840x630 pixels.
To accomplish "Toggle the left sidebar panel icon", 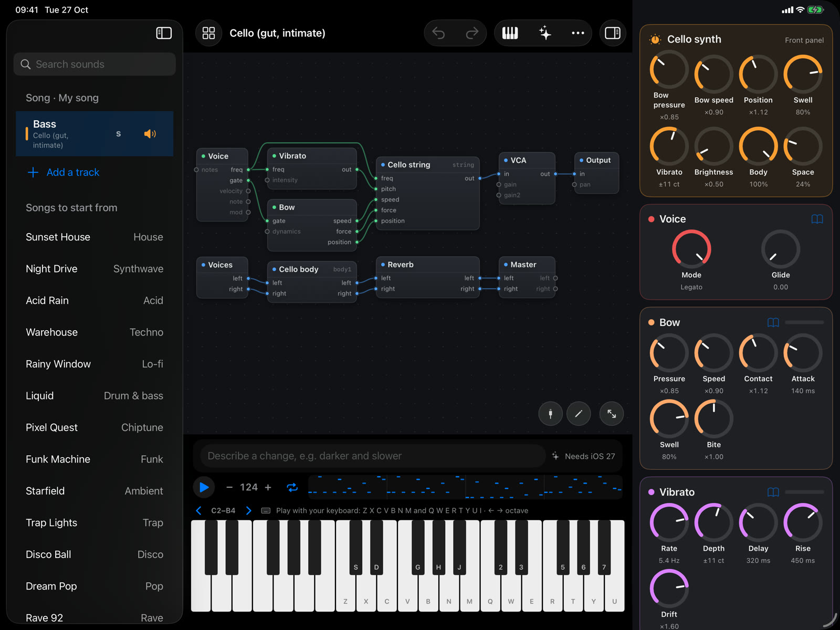I will tap(164, 33).
